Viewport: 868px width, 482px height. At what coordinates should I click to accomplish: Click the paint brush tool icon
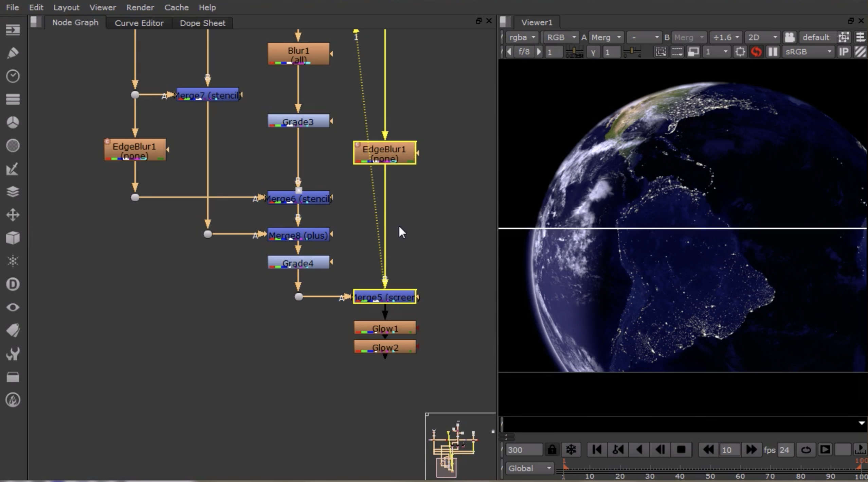coord(13,52)
